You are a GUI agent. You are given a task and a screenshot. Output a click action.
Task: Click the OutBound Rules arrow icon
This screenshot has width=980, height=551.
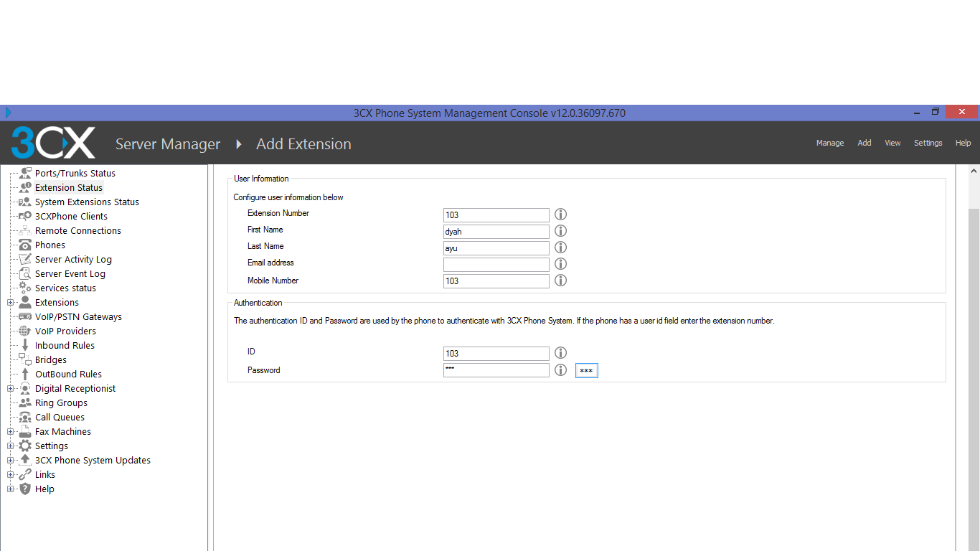(x=25, y=374)
